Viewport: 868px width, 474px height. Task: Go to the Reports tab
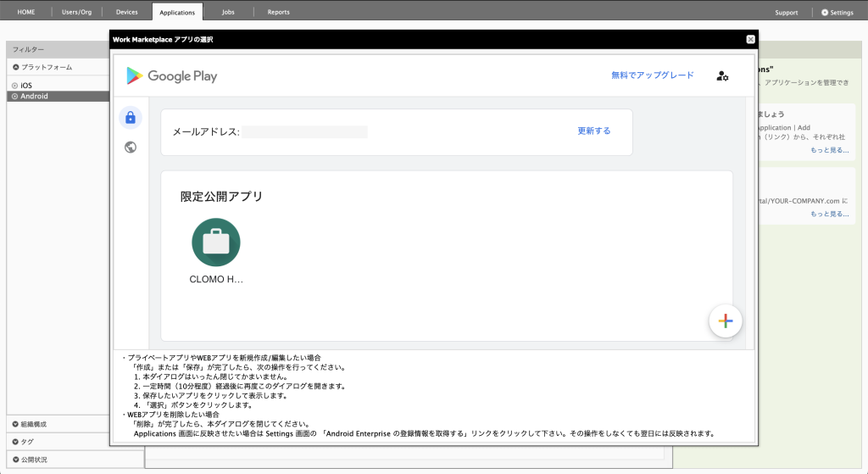click(x=278, y=13)
